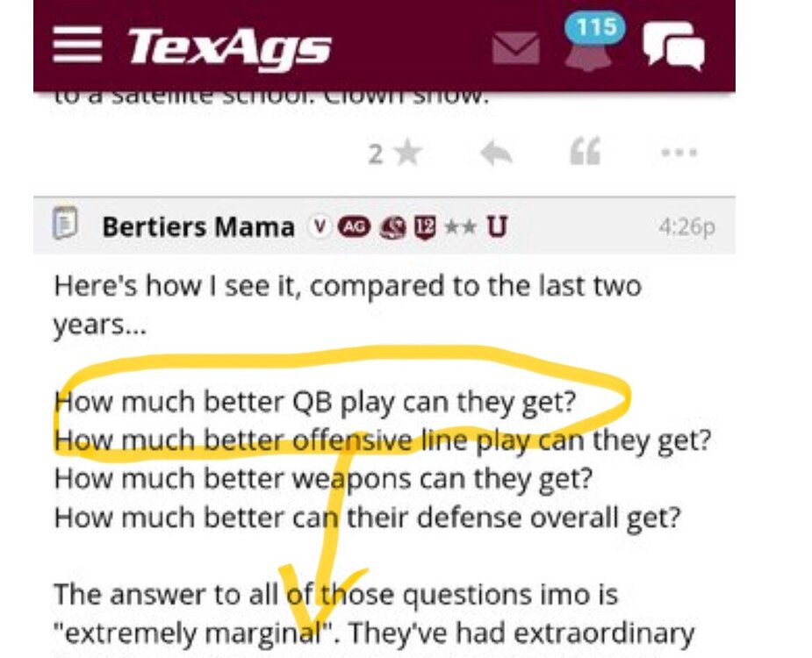The image size is (812, 658).
Task: Reply to the post with arrow icon
Action: [496, 154]
